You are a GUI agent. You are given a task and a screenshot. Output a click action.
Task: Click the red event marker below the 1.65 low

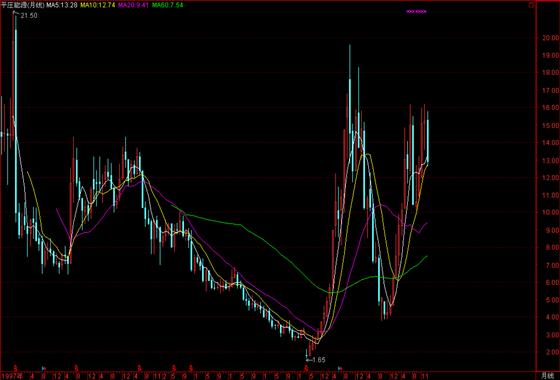tap(306, 367)
